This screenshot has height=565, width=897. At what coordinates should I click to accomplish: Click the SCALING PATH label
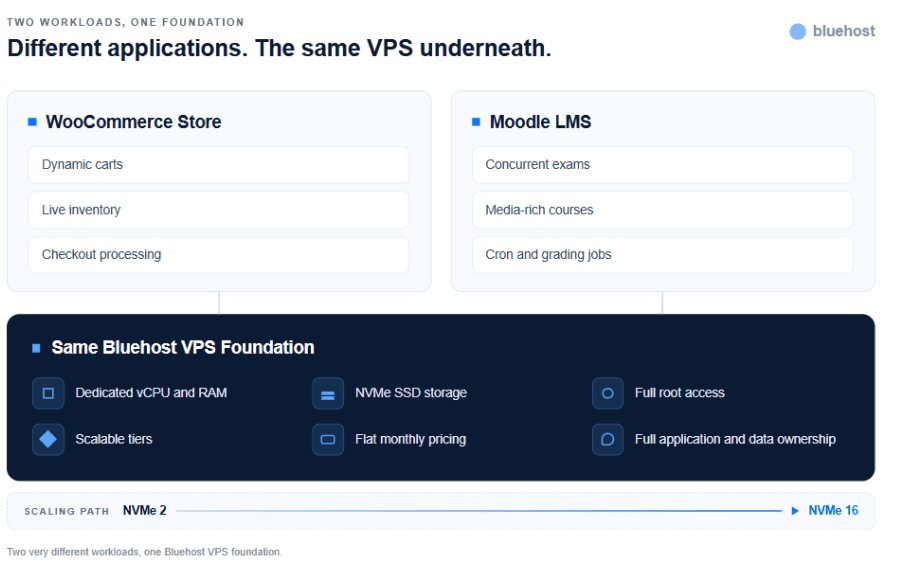(66, 511)
